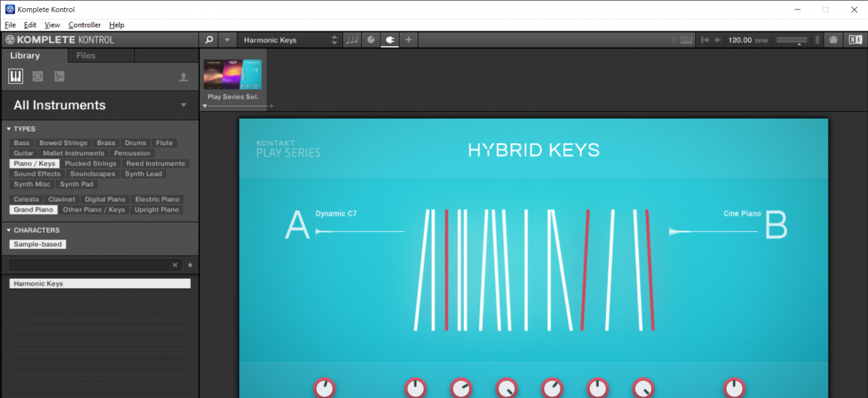Select the Digital Piano subtype tag
This screenshot has height=398, width=868.
(x=105, y=199)
